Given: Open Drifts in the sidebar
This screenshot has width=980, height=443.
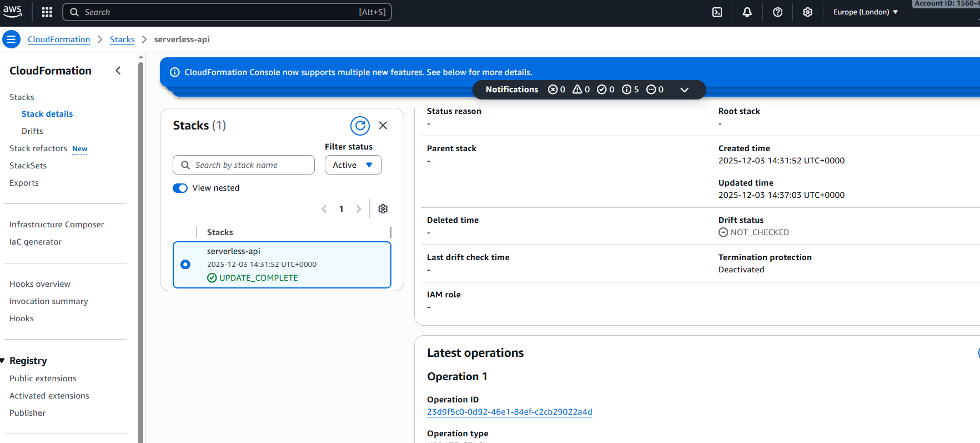Looking at the screenshot, I should click(x=32, y=131).
